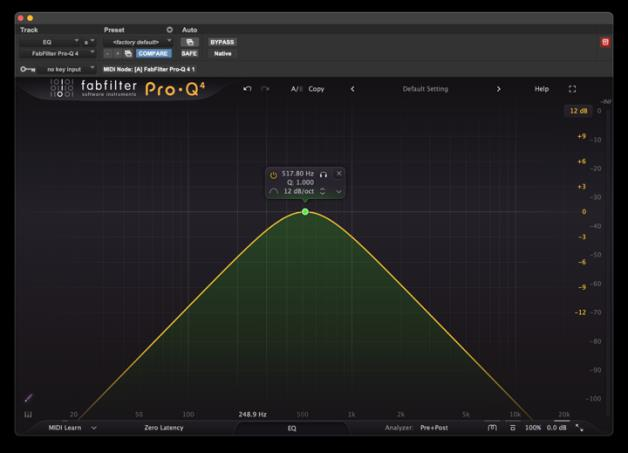This screenshot has width=628, height=453.
Task: Change the band shape icon
Action: tap(274, 191)
